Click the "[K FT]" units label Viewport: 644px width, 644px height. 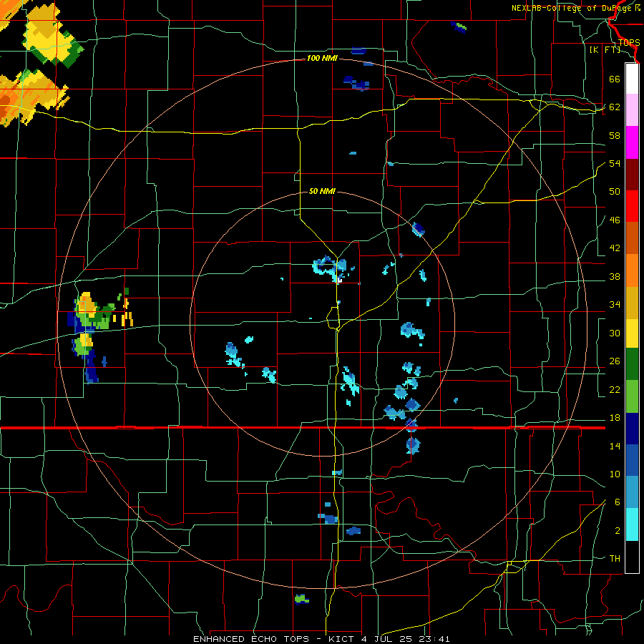pos(605,49)
